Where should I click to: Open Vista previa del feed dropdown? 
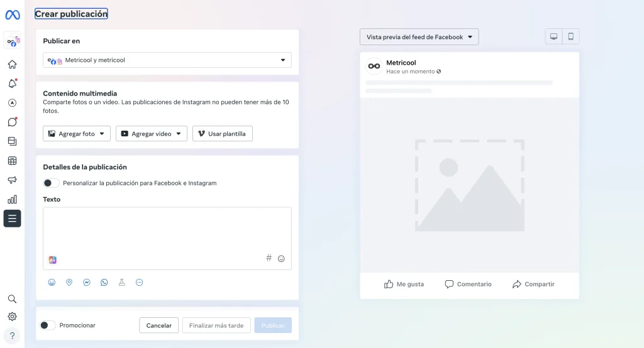point(419,37)
